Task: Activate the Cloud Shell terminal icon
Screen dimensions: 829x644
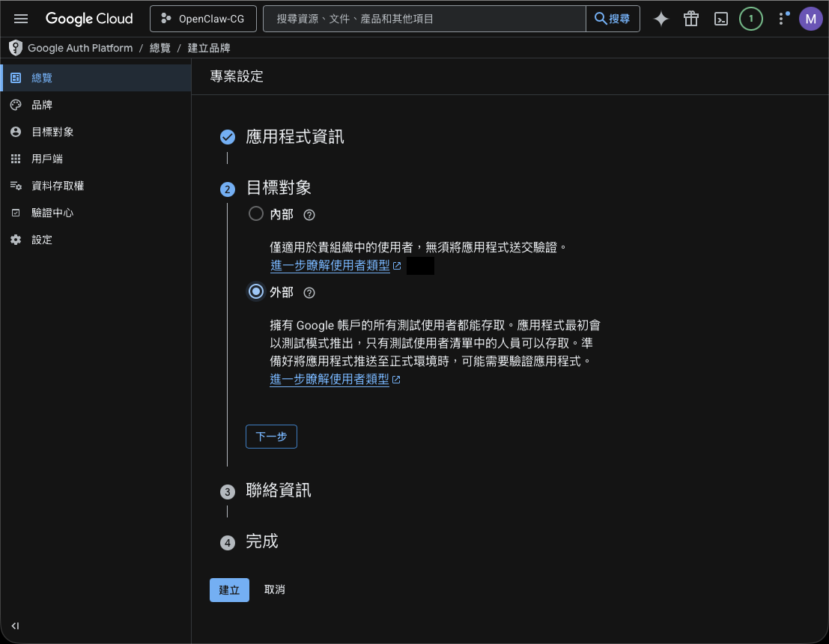Action: (x=720, y=19)
